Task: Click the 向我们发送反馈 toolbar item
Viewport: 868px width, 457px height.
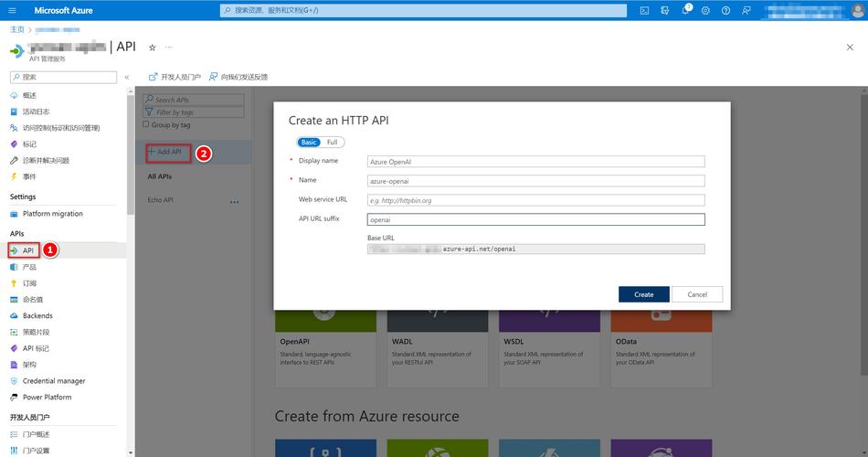Action: click(x=238, y=77)
